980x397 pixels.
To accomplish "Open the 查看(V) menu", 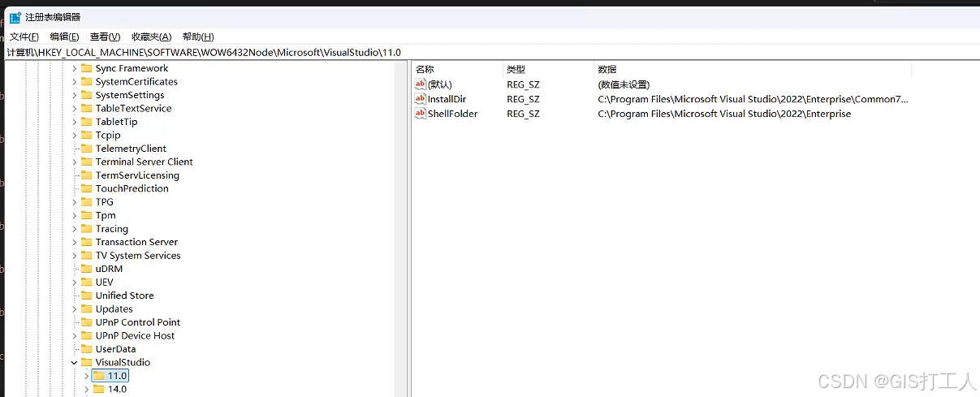I will click(x=105, y=37).
